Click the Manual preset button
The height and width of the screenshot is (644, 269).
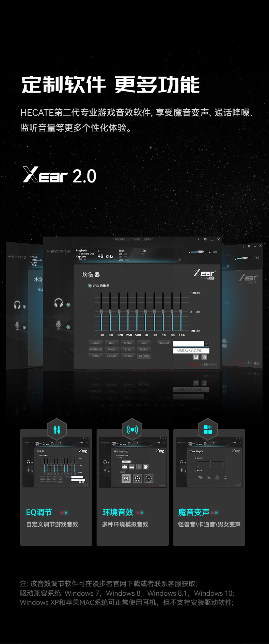coord(163,343)
